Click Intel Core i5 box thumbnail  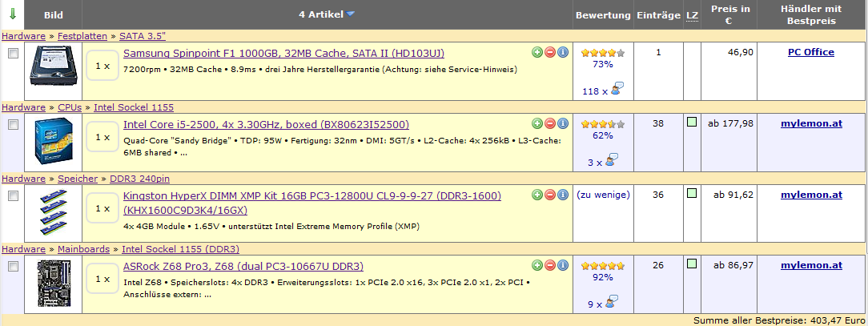53,142
